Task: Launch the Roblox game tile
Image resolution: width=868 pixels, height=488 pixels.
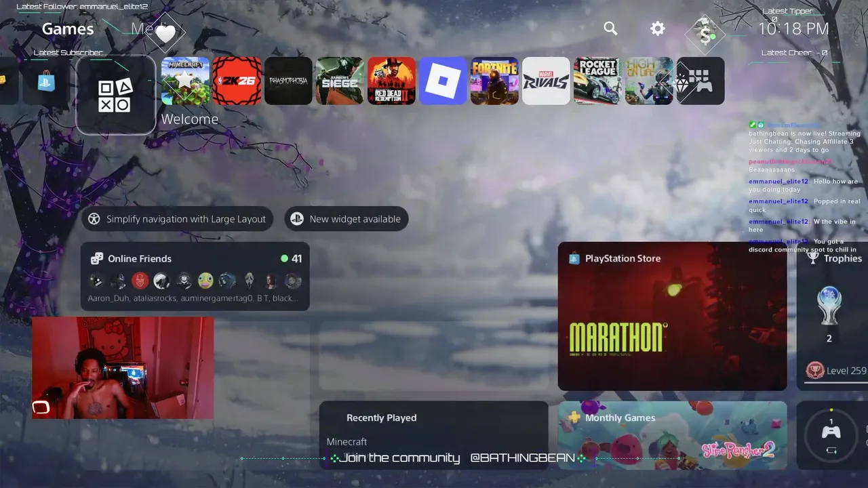Action: [443, 81]
